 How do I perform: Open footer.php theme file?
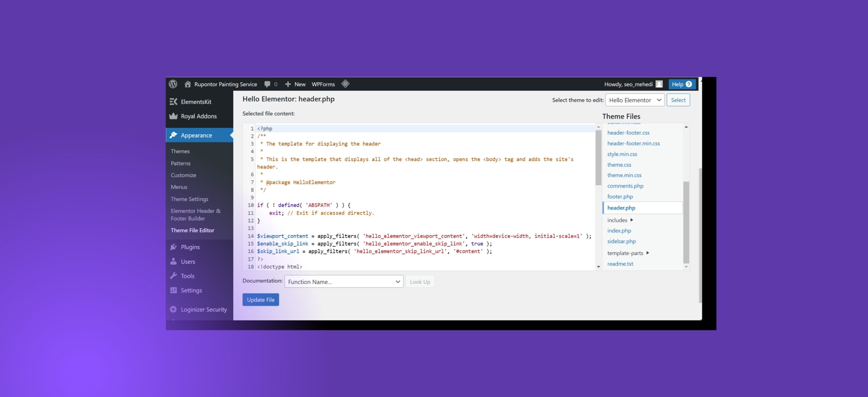tap(620, 196)
